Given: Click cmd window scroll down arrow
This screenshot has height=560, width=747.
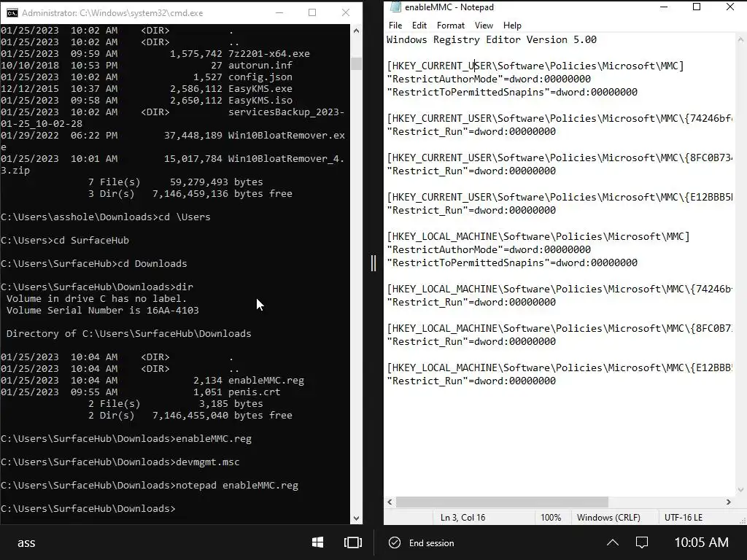Looking at the screenshot, I should (356, 518).
